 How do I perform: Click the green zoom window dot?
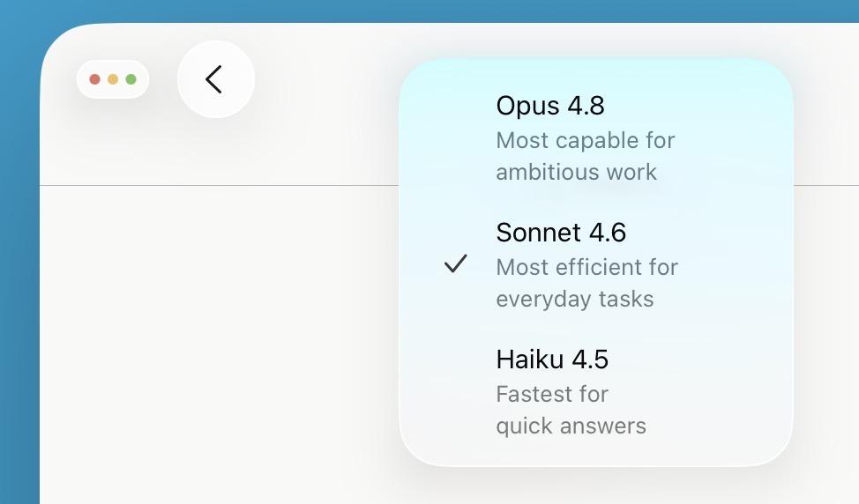131,79
